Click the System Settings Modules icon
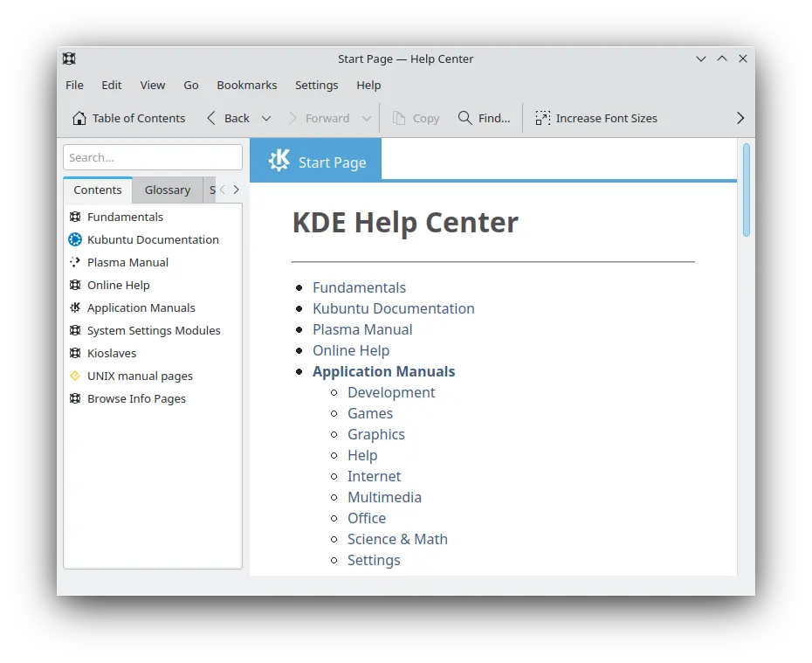The height and width of the screenshot is (663, 812). pyautogui.click(x=75, y=330)
